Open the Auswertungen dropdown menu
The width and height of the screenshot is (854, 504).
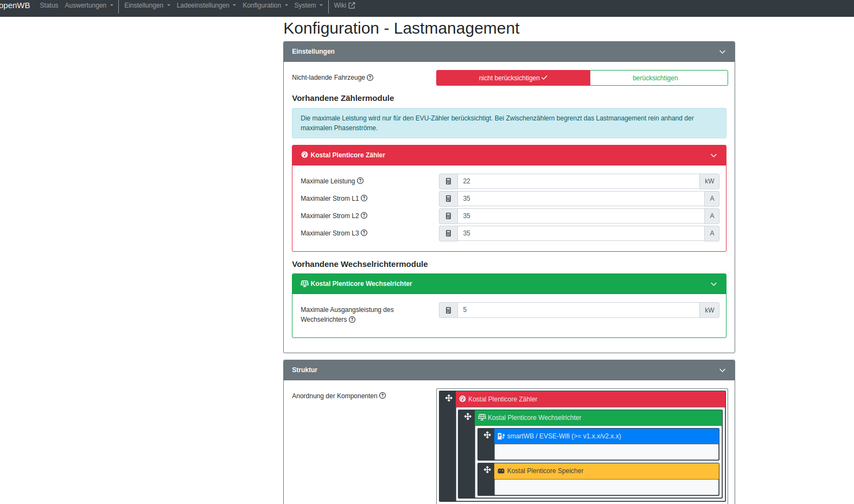pyautogui.click(x=89, y=5)
